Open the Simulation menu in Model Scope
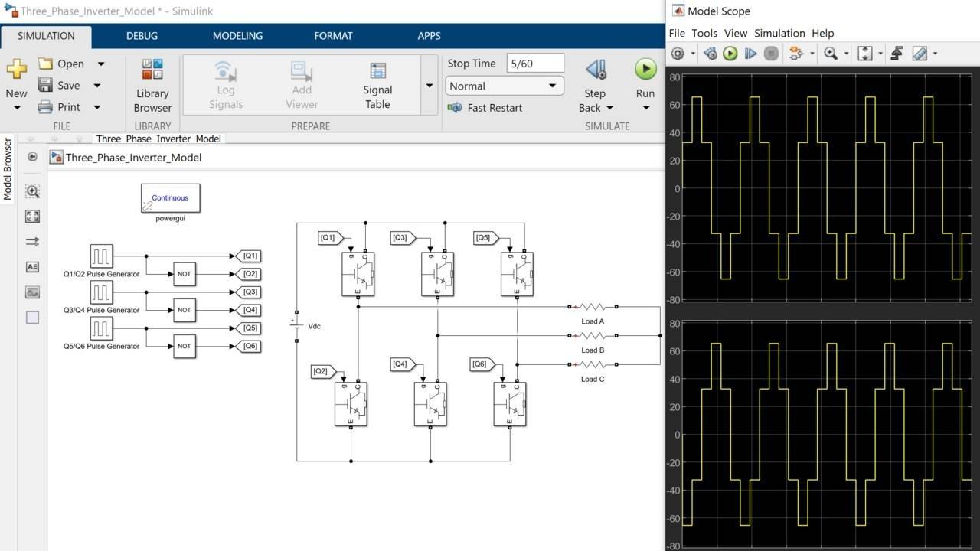Screen dimensions: 980x551 [779, 33]
